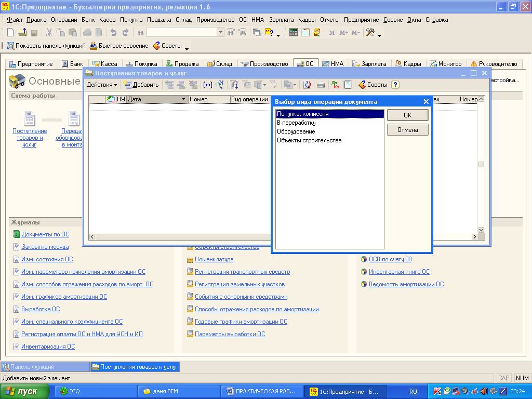532x399 pixels.
Task: Click the Save diskette icon
Action: click(34, 33)
